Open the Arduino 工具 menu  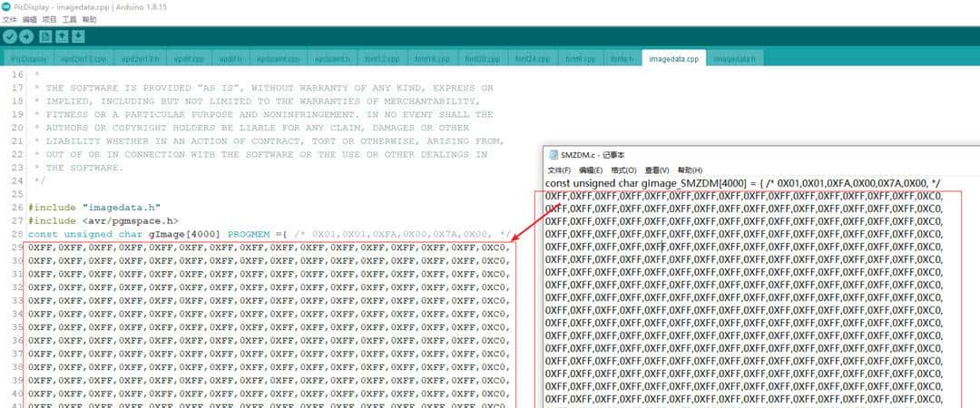(70, 19)
